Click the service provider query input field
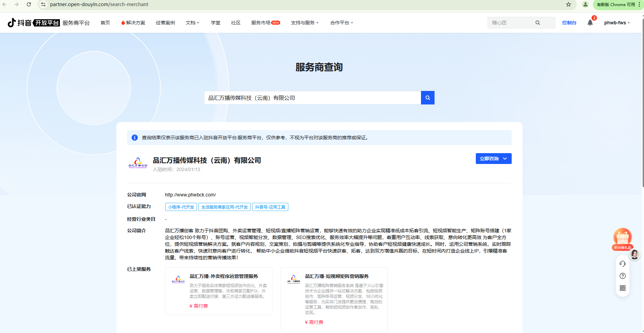 coord(312,98)
